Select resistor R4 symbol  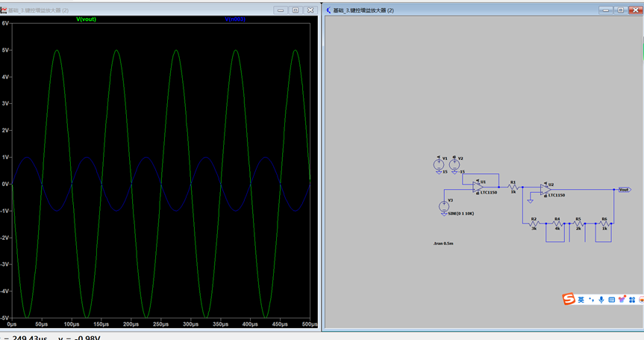[x=557, y=223]
